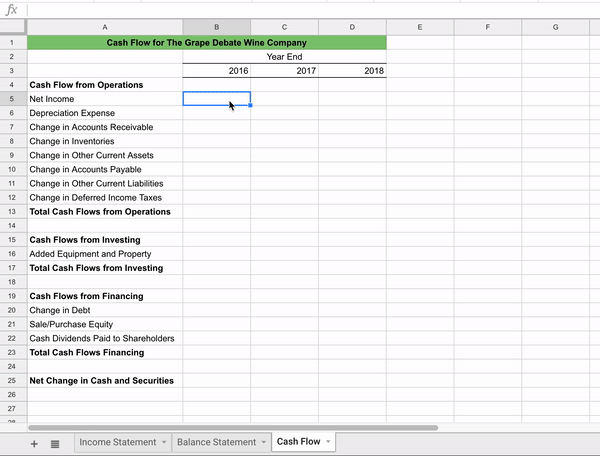The height and width of the screenshot is (456, 600).
Task: Select column D header
Action: (352, 27)
